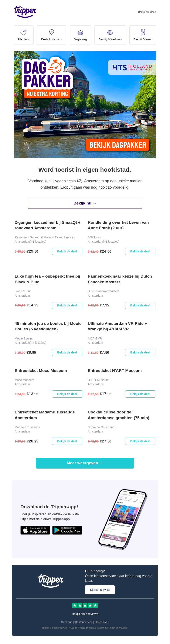This screenshot has height=644, width=170.
Task: View the SmaaQt keuzediner rondvaart deal
Action: [x=67, y=251]
